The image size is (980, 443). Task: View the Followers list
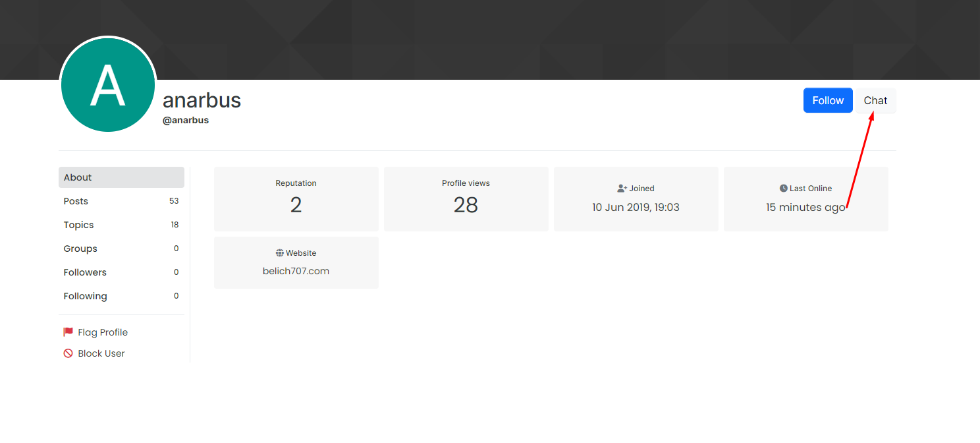click(x=121, y=272)
